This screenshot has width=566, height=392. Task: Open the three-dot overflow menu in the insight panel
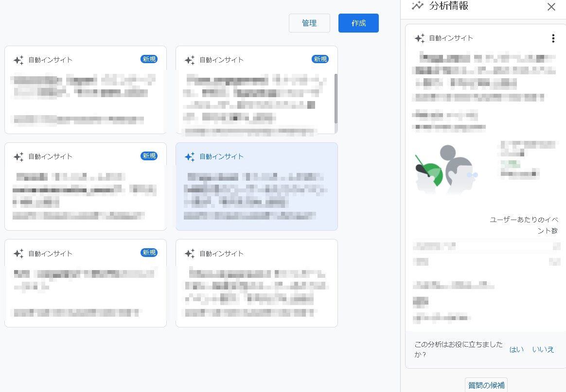click(553, 38)
